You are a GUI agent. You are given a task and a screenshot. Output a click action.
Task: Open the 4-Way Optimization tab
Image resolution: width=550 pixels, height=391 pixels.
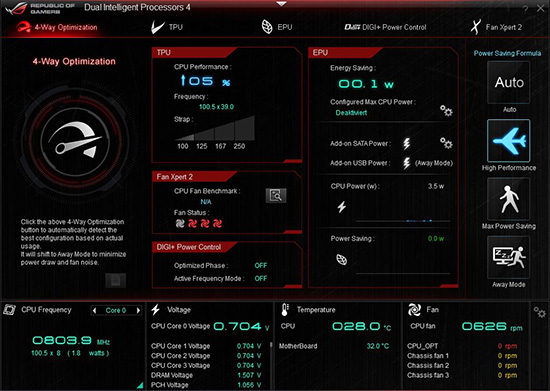click(57, 27)
